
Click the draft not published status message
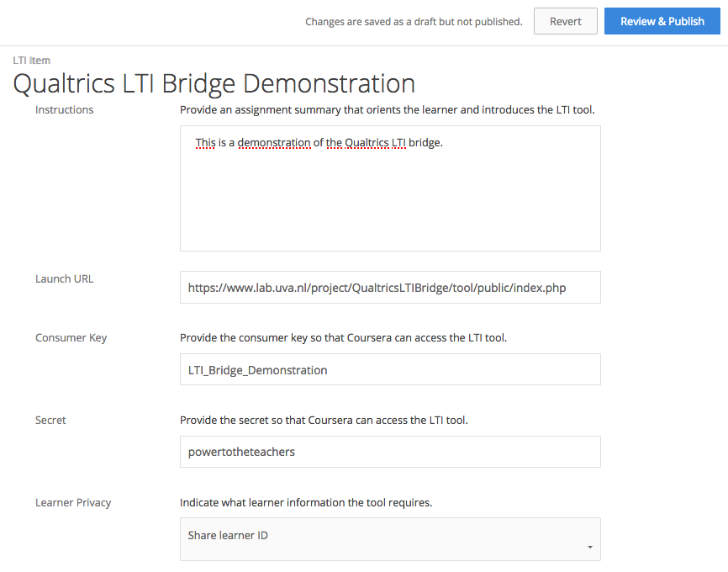414,22
